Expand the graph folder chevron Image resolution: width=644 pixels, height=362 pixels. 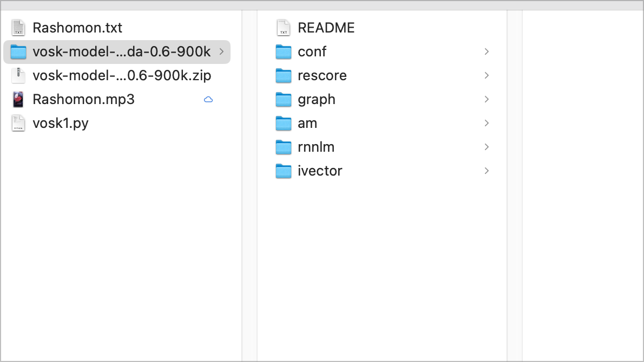pyautogui.click(x=487, y=99)
